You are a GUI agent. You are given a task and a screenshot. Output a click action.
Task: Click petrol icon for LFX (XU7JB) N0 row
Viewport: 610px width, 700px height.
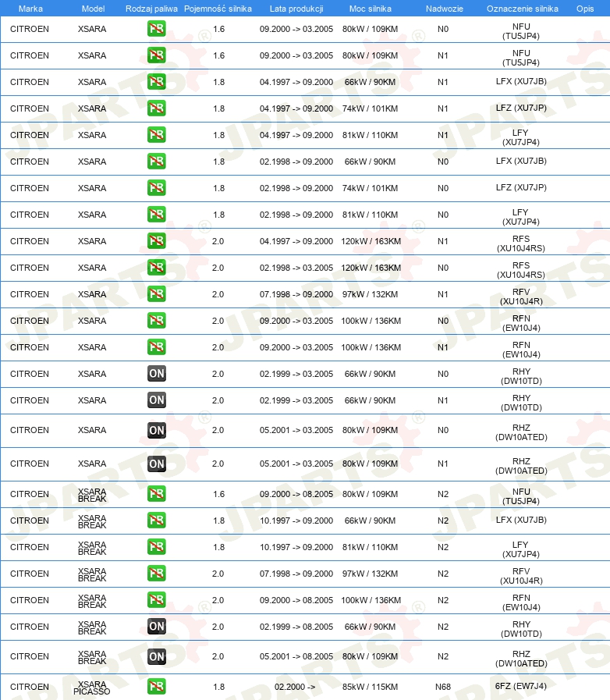click(x=157, y=162)
